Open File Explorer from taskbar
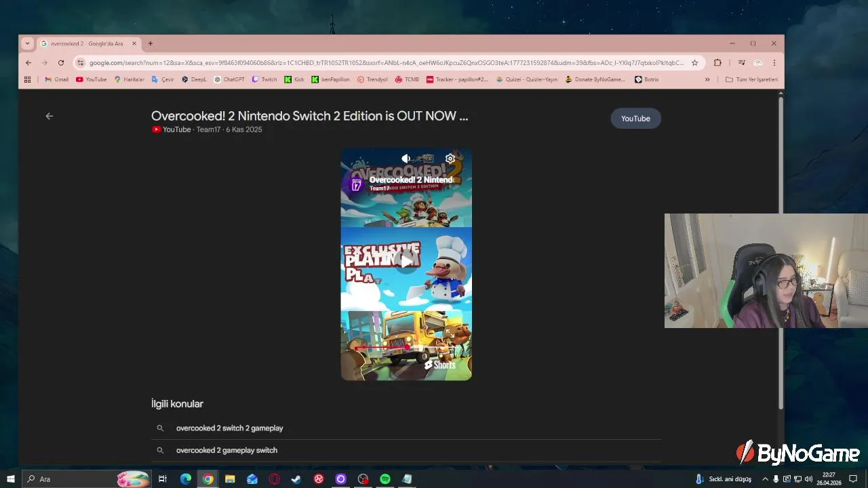The image size is (868, 488). 230,479
